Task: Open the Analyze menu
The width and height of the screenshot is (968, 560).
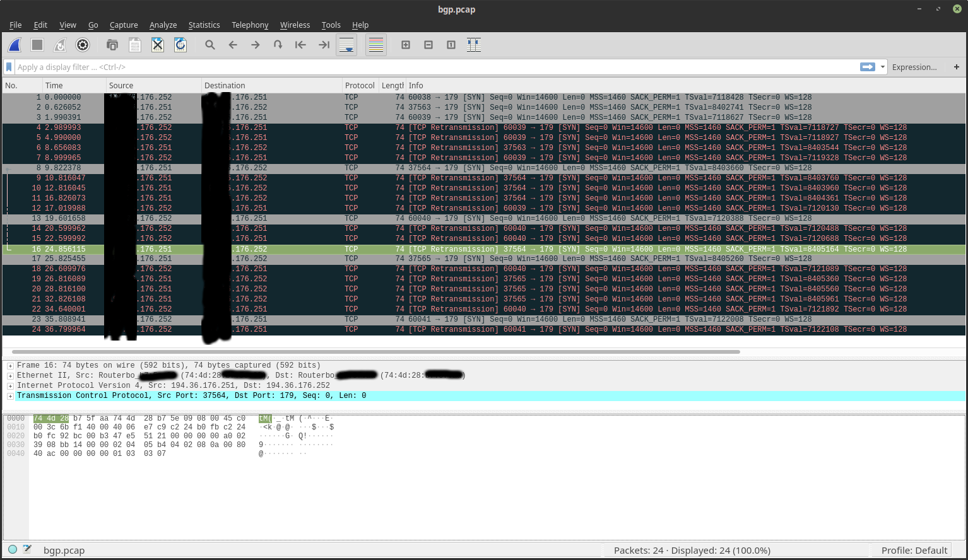Action: pos(163,25)
